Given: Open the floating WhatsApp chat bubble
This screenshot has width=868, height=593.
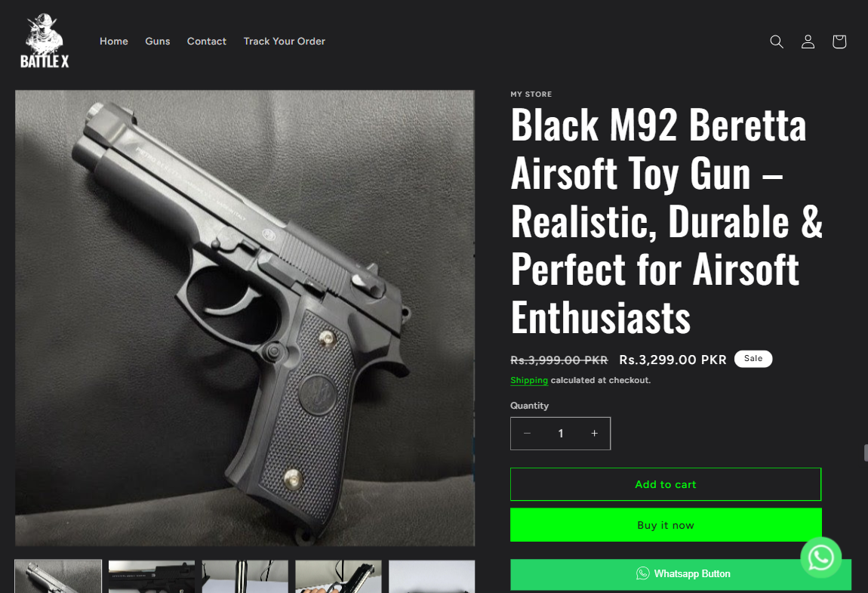Looking at the screenshot, I should click(x=821, y=557).
